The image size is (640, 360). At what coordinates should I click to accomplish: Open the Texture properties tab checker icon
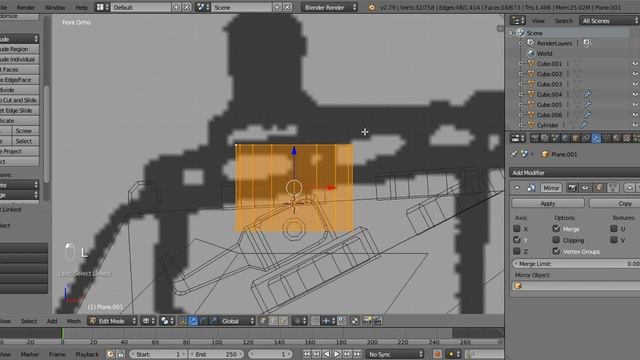[x=627, y=138]
